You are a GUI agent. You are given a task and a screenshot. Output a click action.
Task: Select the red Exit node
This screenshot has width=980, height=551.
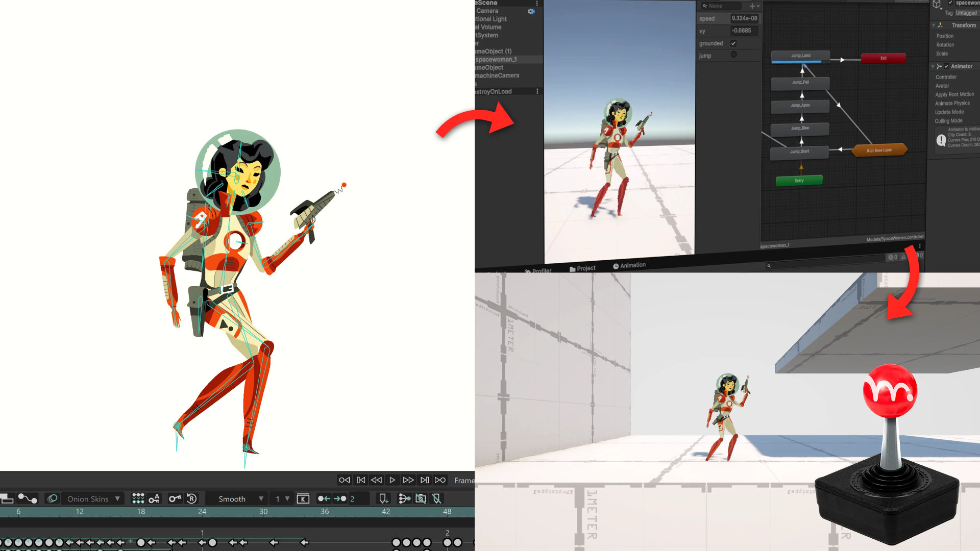(884, 58)
